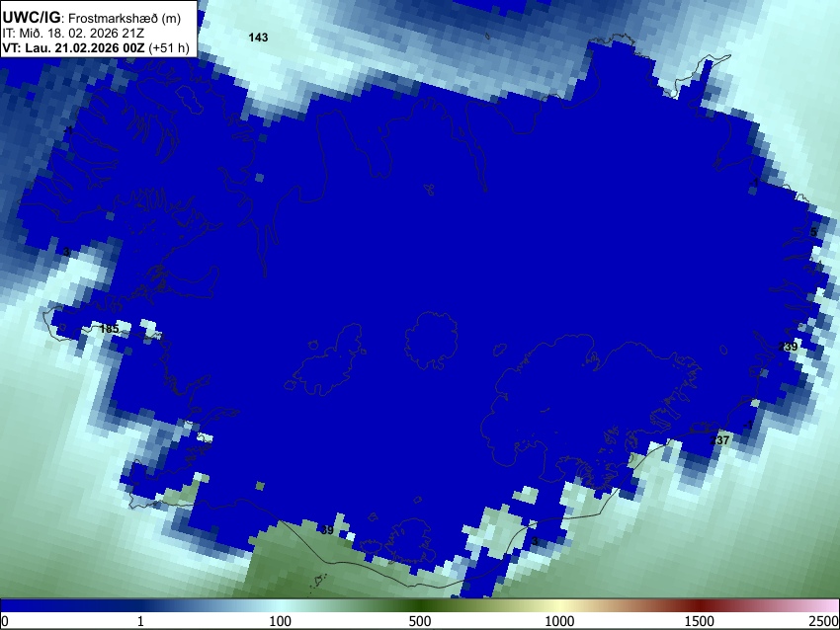Click the VT: Lau. 21.02.2026 00Z text
Screen dimensions: 840x630
click(x=73, y=47)
